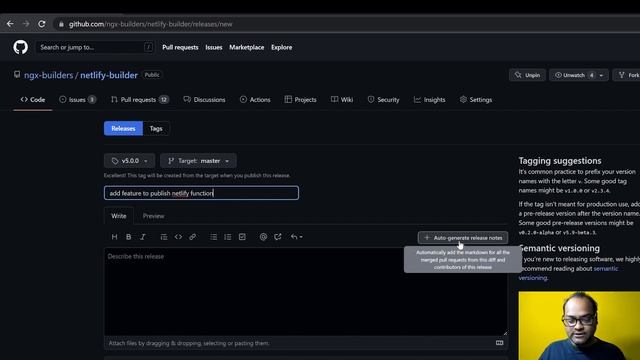Click the attach files drop area text

point(189,343)
